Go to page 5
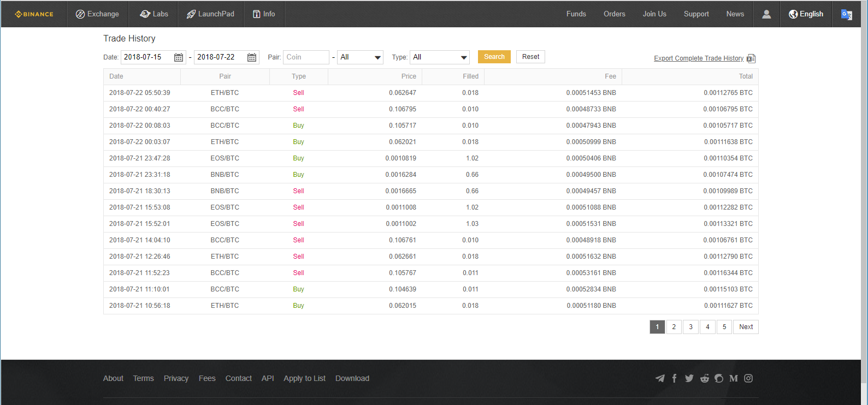The height and width of the screenshot is (405, 868). 724,327
